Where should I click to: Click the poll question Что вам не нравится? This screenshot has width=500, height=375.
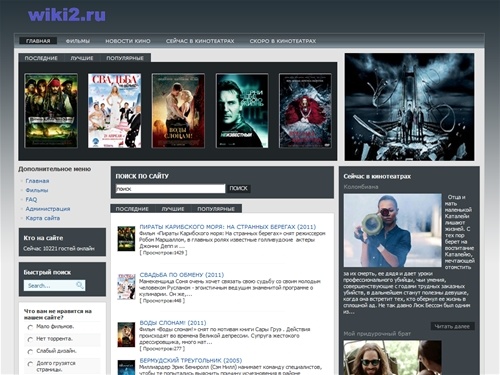coord(58,314)
